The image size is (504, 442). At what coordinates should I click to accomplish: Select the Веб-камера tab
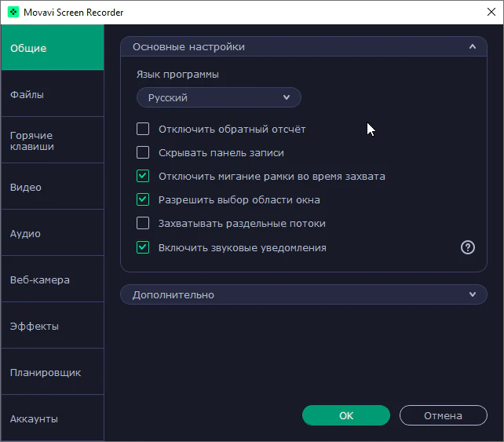coord(53,279)
